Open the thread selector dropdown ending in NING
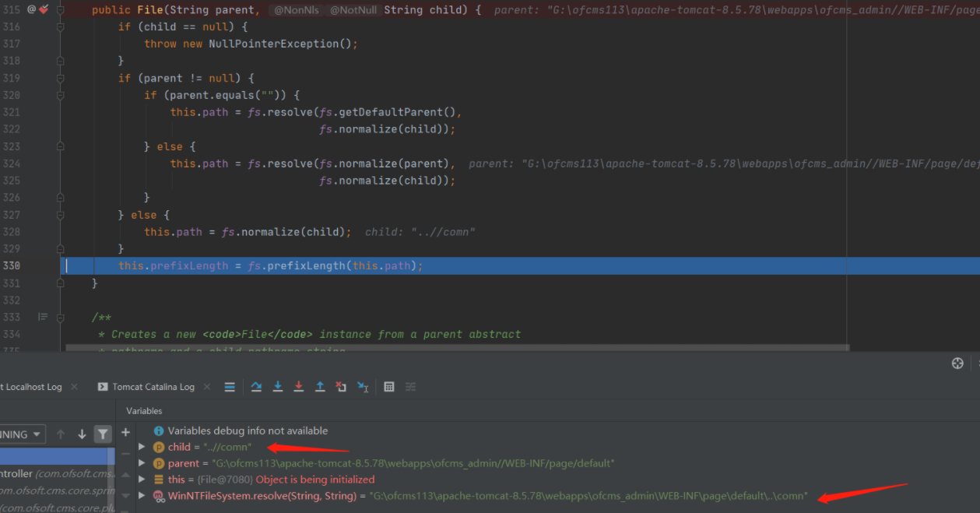Image resolution: width=980 pixels, height=513 pixels. click(23, 434)
